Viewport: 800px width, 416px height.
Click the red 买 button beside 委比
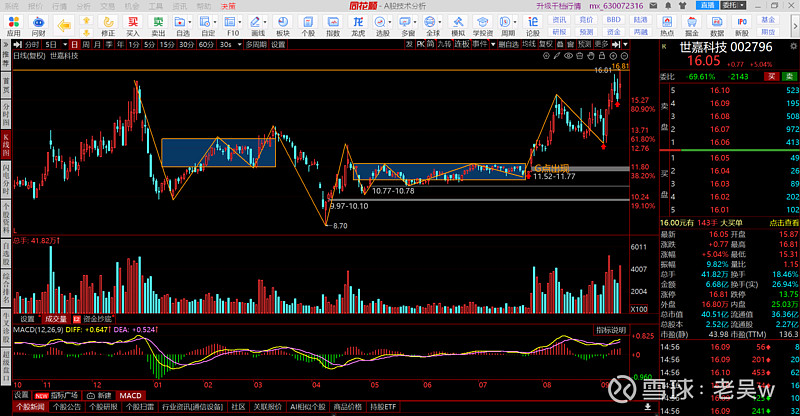771,77
